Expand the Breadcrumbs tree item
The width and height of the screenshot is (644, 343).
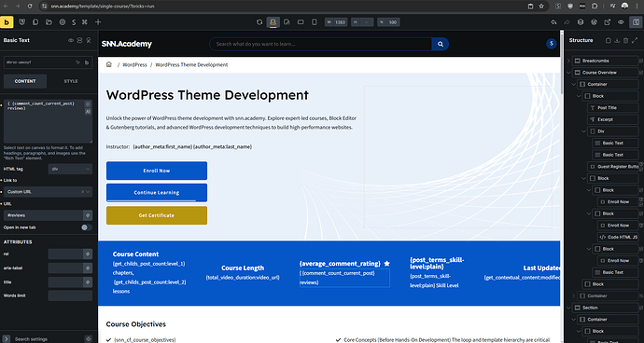click(568, 61)
